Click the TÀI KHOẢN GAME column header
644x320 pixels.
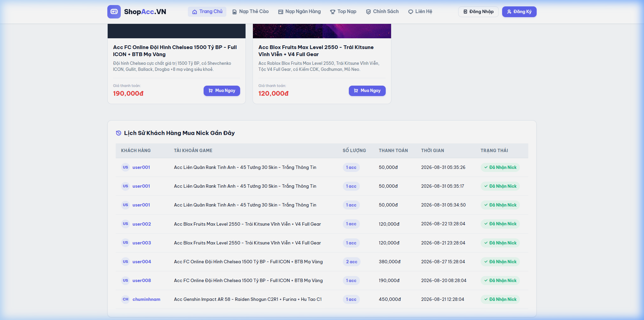click(x=193, y=150)
